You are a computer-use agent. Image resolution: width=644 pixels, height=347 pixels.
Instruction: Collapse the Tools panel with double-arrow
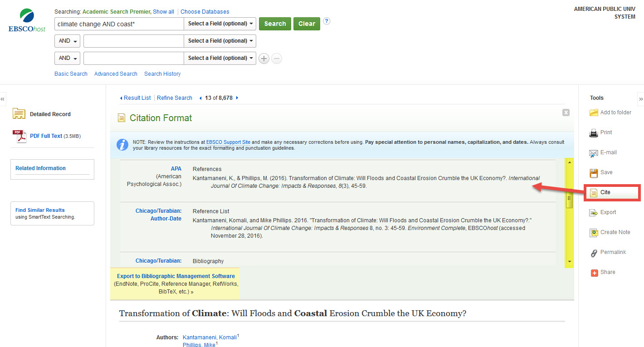coord(641,98)
